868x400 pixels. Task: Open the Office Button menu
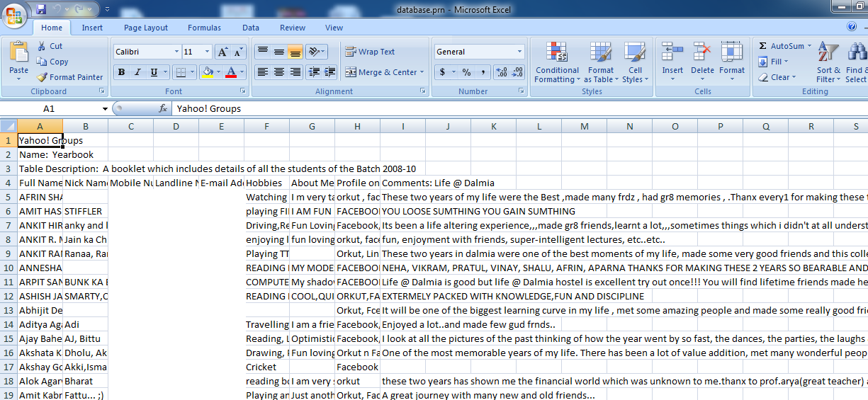(14, 14)
